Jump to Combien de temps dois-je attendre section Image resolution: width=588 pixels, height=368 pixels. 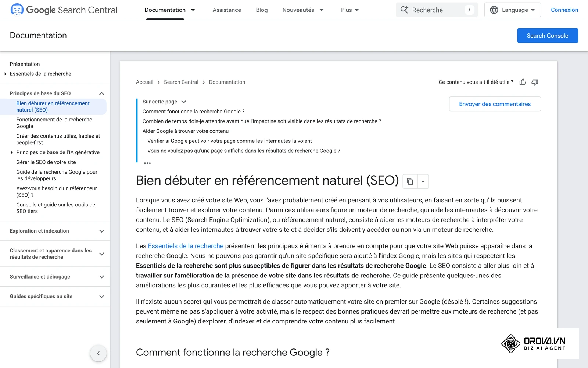(262, 121)
